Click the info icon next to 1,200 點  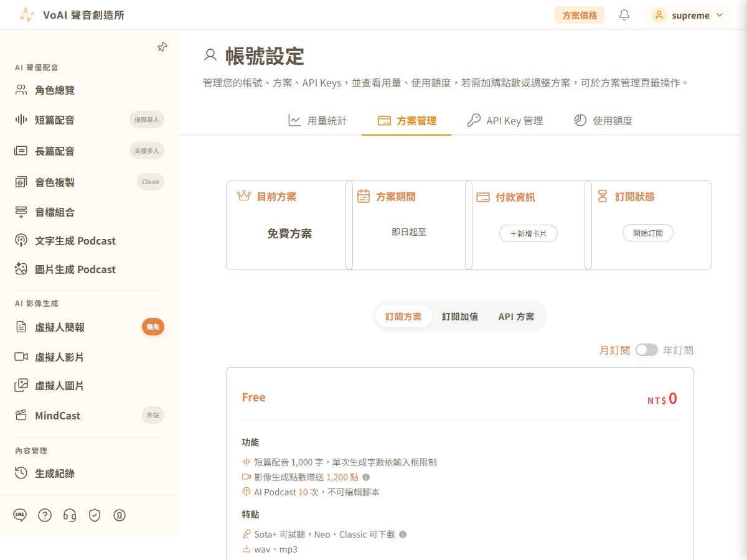(x=366, y=477)
